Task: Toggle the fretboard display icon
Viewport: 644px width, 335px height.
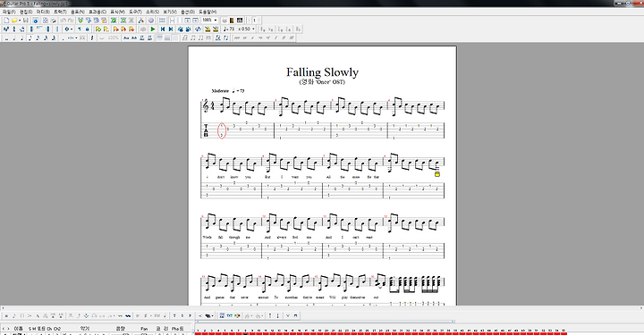Action: pos(232,20)
